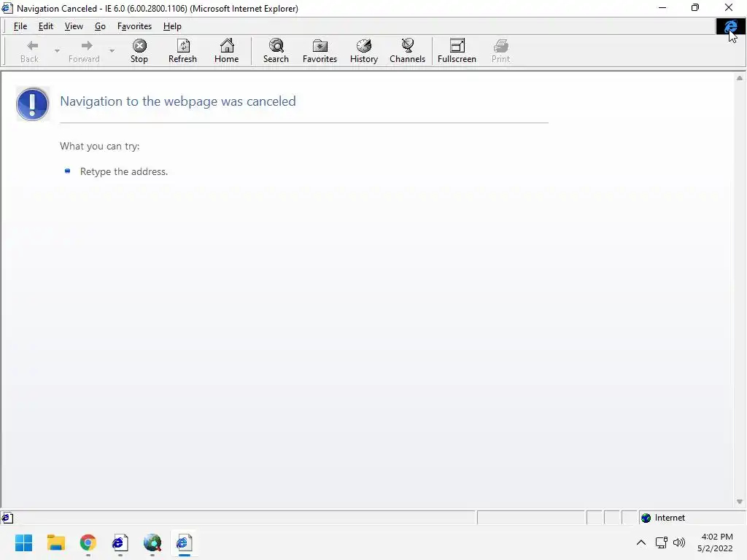747x560 pixels.
Task: Open the Windows Start menu
Action: (23, 542)
